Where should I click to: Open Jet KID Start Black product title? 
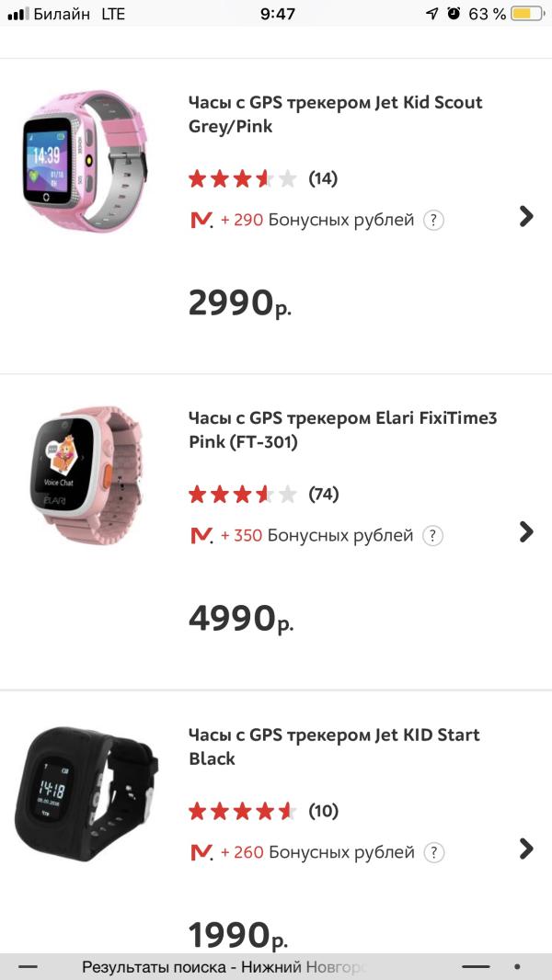click(334, 746)
